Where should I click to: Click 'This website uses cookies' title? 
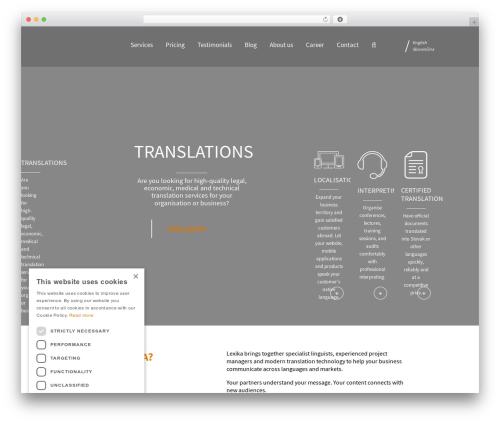tap(82, 282)
